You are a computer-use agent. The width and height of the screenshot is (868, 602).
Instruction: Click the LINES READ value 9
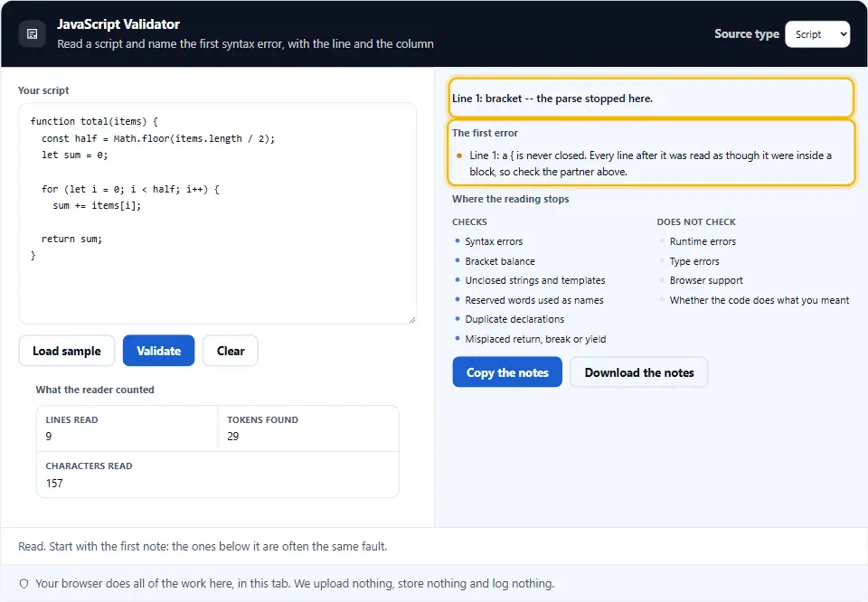(x=49, y=437)
